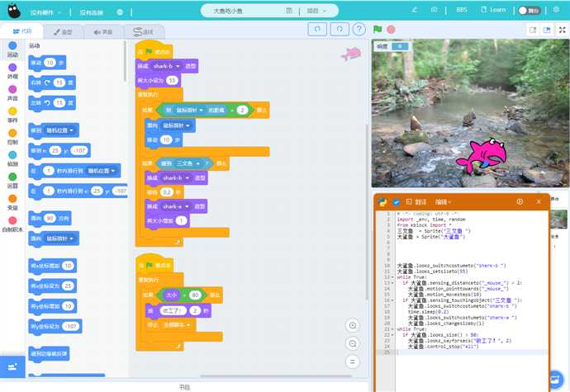Click the green flag to run the program
This screenshot has width=570, height=392.
pyautogui.click(x=378, y=29)
